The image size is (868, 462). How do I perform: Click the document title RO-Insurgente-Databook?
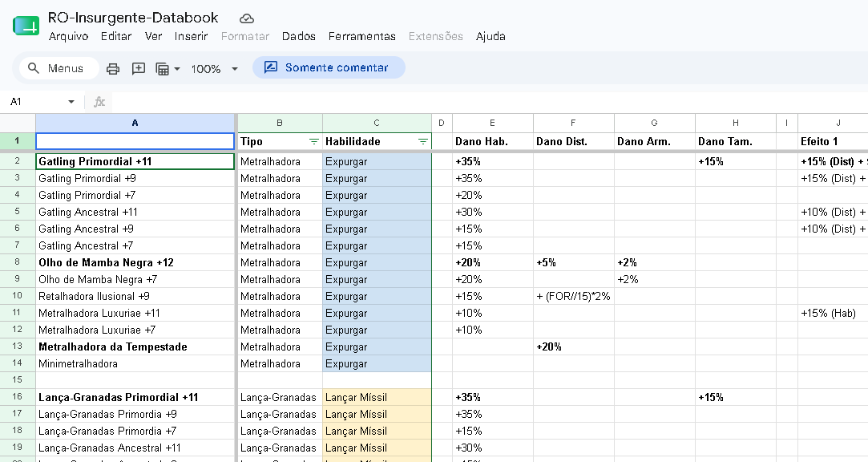pyautogui.click(x=133, y=18)
